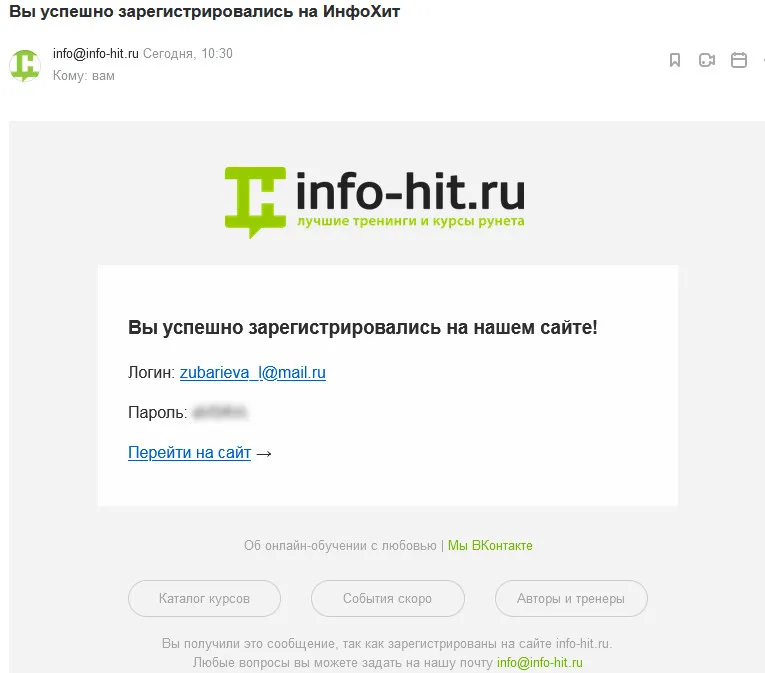Click the "События скоро" button
Screen dimensions: 765x673
point(387,598)
